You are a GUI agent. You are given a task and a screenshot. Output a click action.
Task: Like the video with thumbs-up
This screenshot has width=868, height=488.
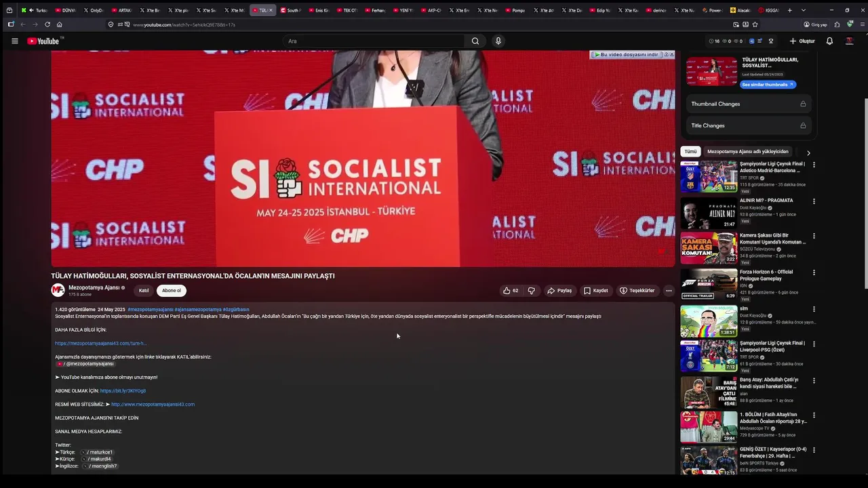tap(510, 291)
